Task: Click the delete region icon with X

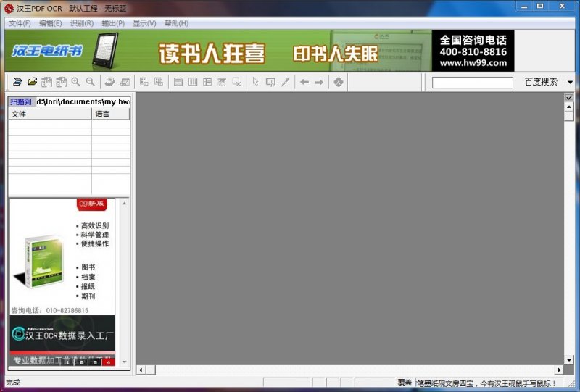Action: [237, 82]
